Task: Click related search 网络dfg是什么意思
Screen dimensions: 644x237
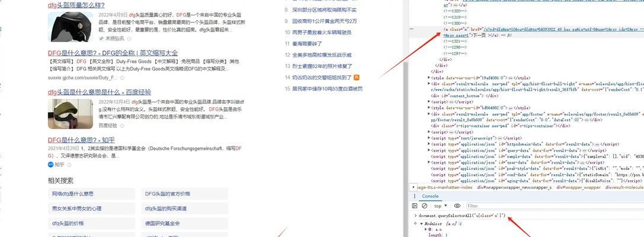Action: click(92, 194)
